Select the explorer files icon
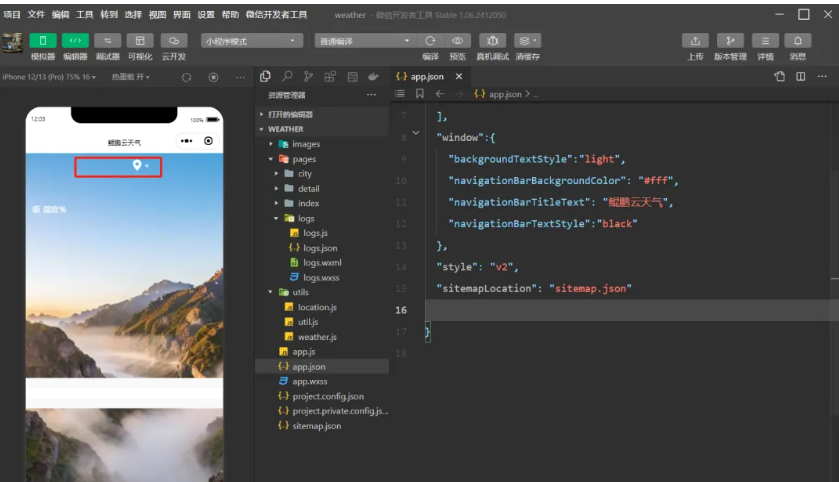This screenshot has width=839, height=482. pos(265,76)
